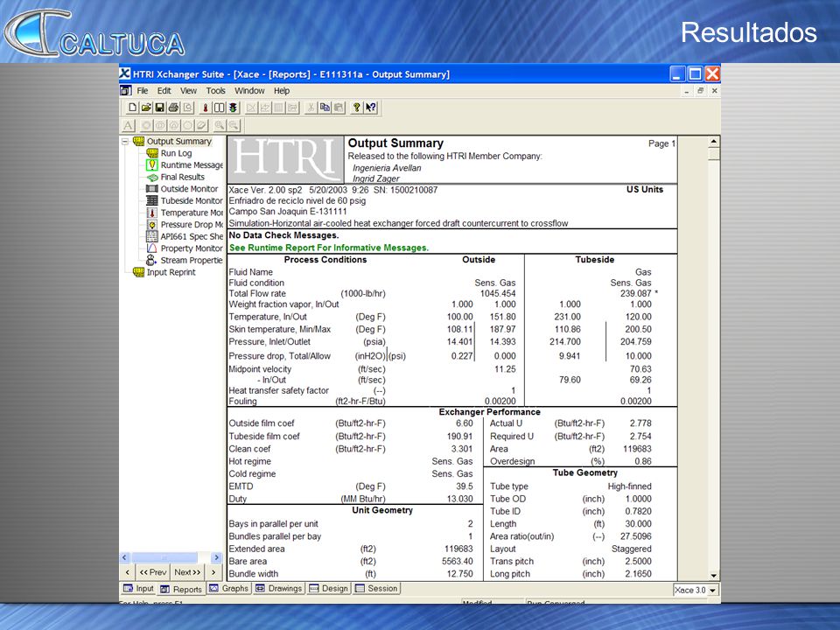Switch to the Session tab
The width and height of the screenshot is (840, 630).
click(376, 588)
